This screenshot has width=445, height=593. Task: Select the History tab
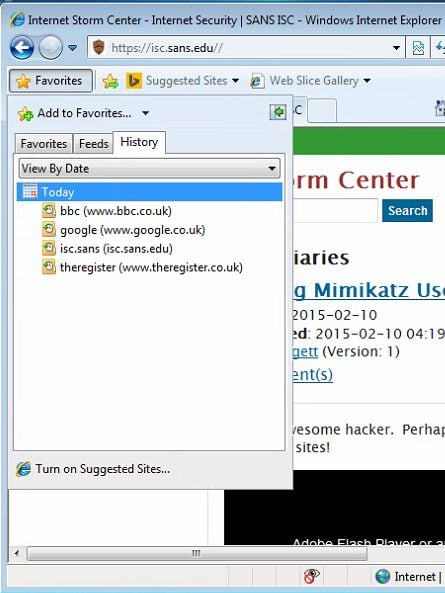click(x=139, y=142)
